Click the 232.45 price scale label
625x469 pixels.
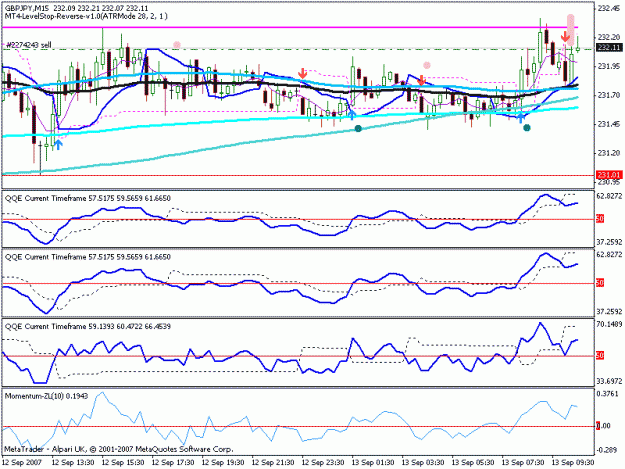point(609,8)
